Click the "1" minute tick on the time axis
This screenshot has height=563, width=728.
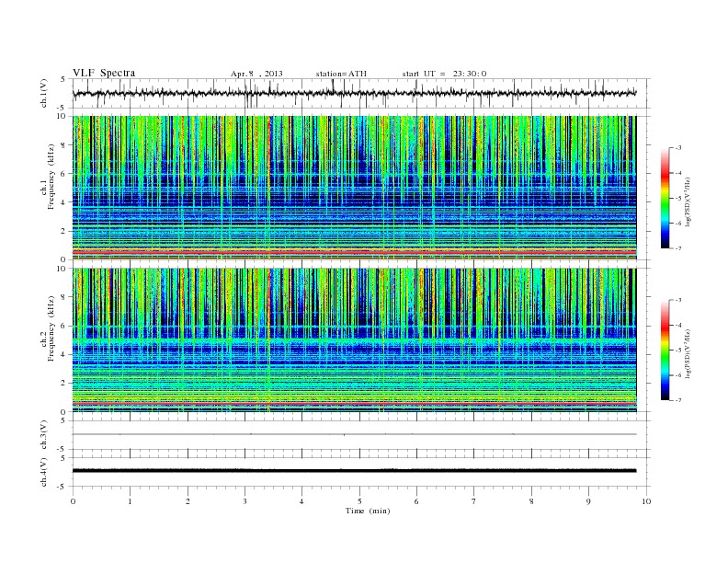click(130, 501)
